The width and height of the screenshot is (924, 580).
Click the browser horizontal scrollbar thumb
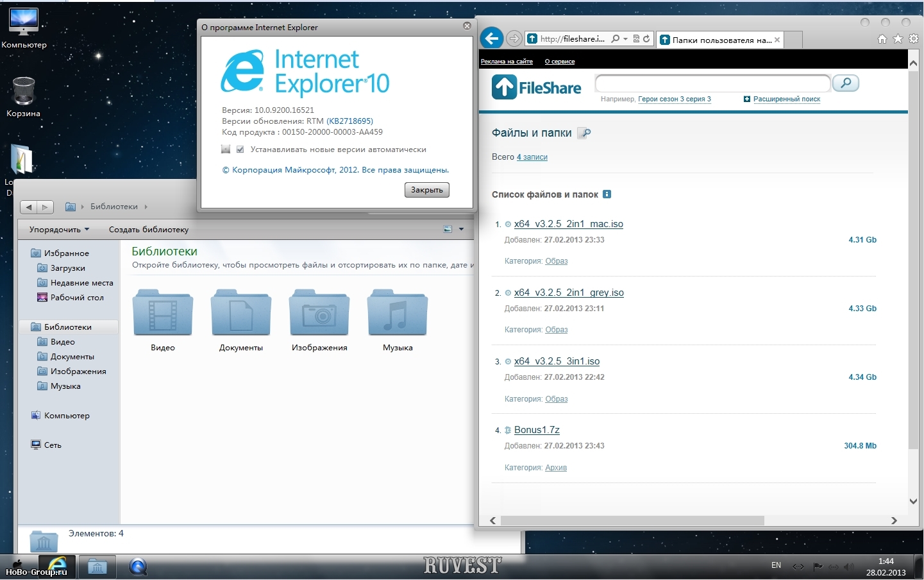632,520
